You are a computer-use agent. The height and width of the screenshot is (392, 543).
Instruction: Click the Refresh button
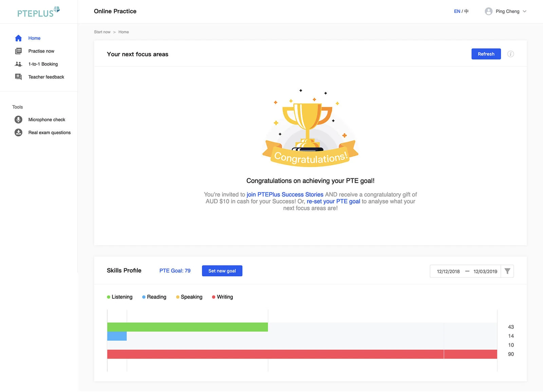point(486,54)
